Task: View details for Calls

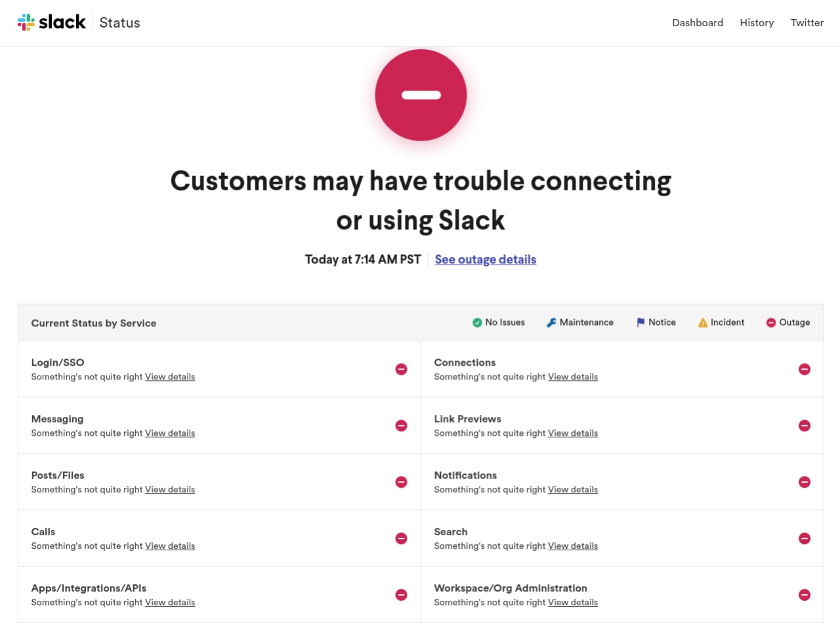Action: [170, 546]
